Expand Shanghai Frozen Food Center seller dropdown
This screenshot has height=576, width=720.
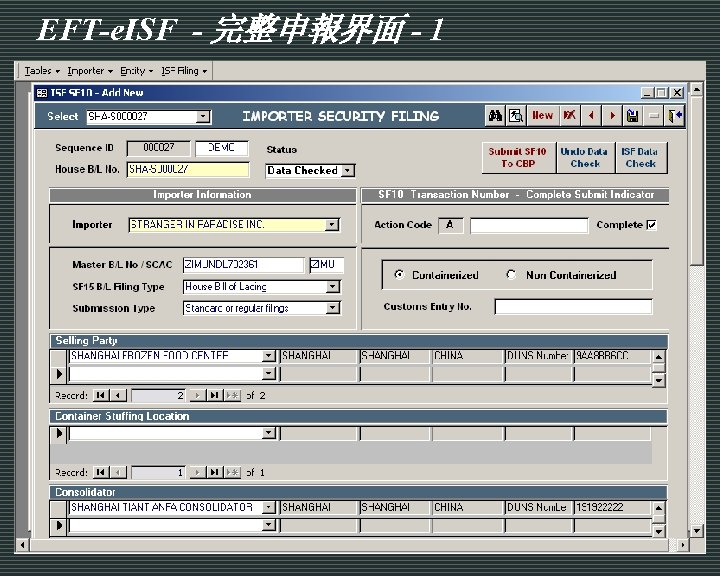pyautogui.click(x=269, y=356)
